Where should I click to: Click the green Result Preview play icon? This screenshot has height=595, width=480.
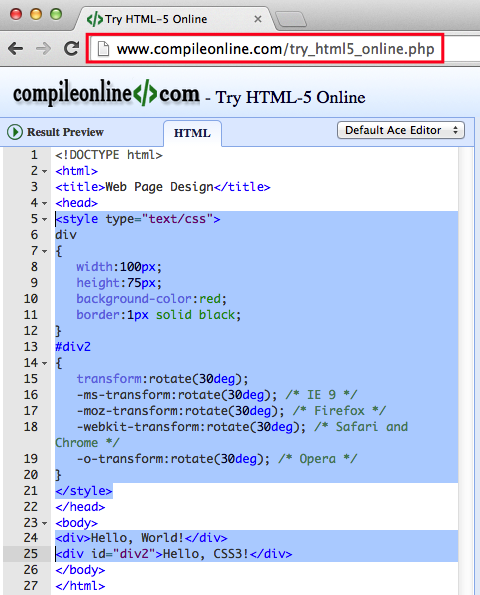(x=15, y=132)
